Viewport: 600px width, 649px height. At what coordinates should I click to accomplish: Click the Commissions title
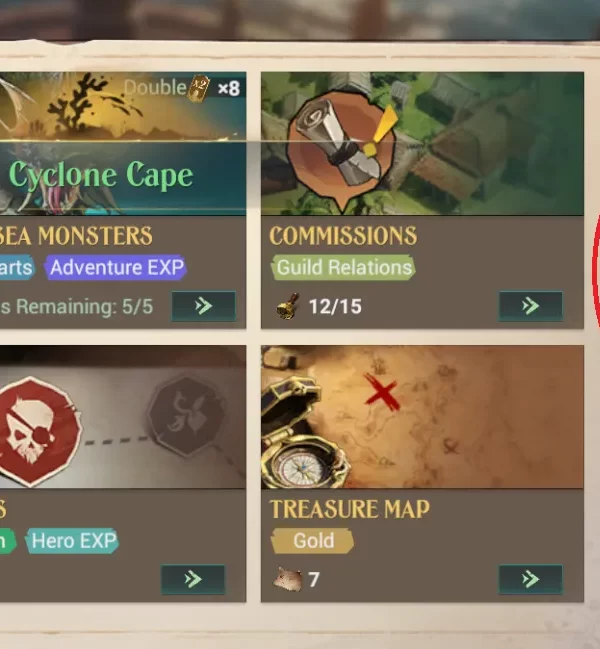pyautogui.click(x=343, y=236)
